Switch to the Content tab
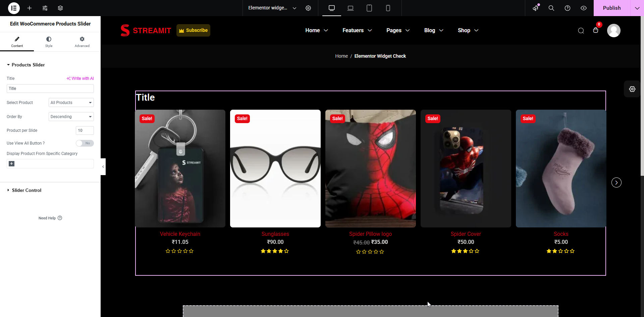Screen dimensions: 644x317 [17, 42]
